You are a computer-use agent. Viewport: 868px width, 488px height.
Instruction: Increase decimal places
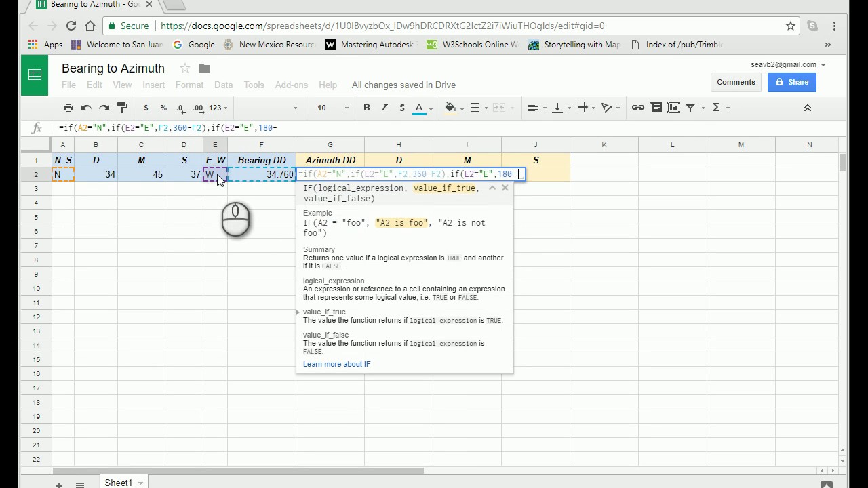coord(198,108)
